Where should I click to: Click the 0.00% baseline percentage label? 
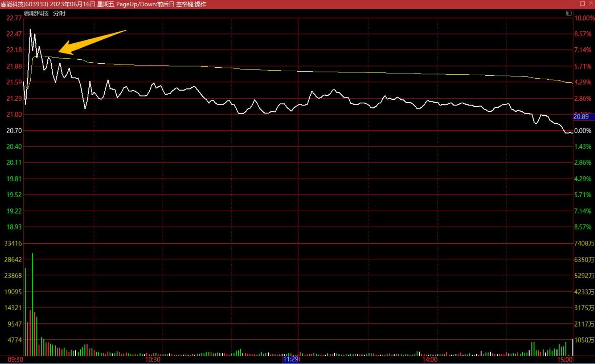582,130
